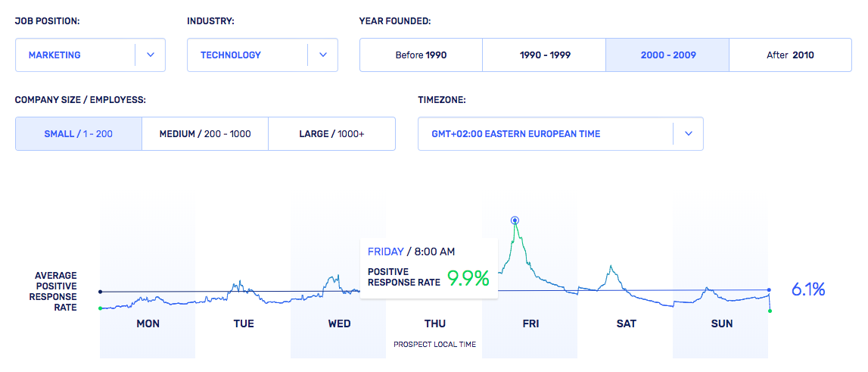
Task: Open the Technology industry dropdown
Action: (x=247, y=55)
